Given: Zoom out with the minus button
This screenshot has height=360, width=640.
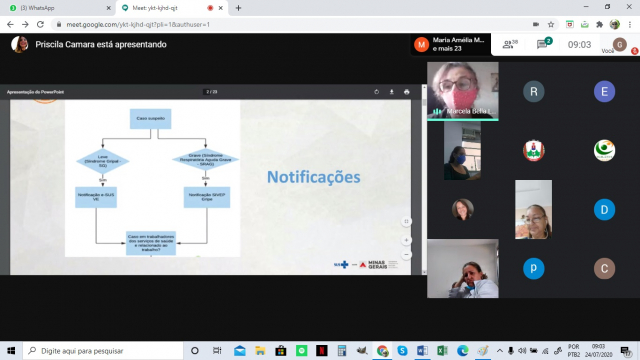Looking at the screenshot, I should pos(406,254).
